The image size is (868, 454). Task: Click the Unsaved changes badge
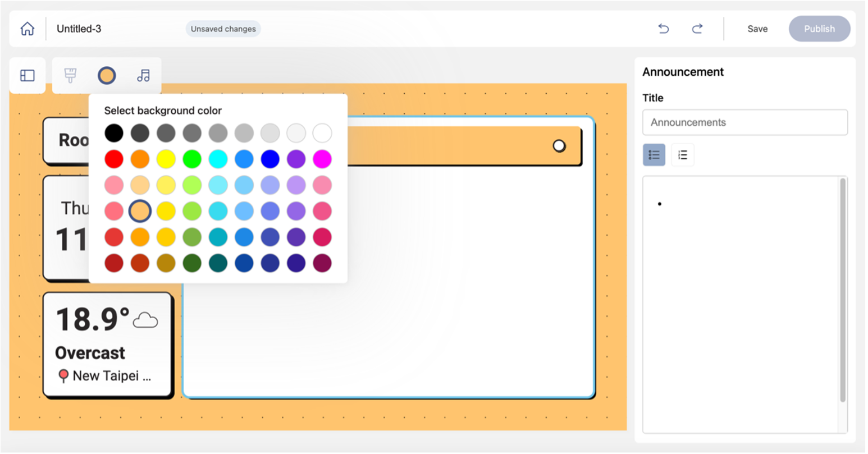(223, 29)
